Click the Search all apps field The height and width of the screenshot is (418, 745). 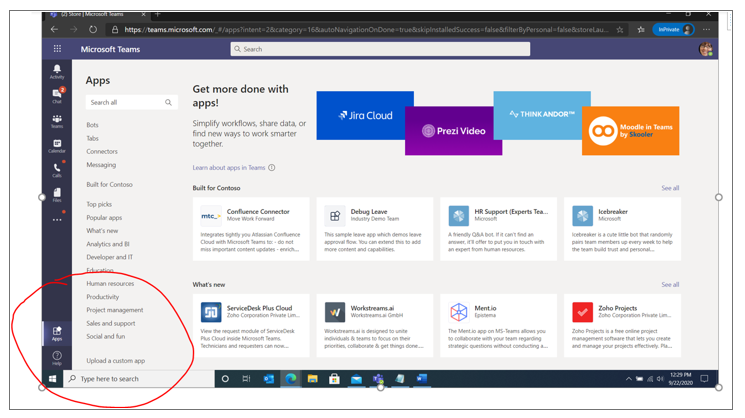click(125, 102)
